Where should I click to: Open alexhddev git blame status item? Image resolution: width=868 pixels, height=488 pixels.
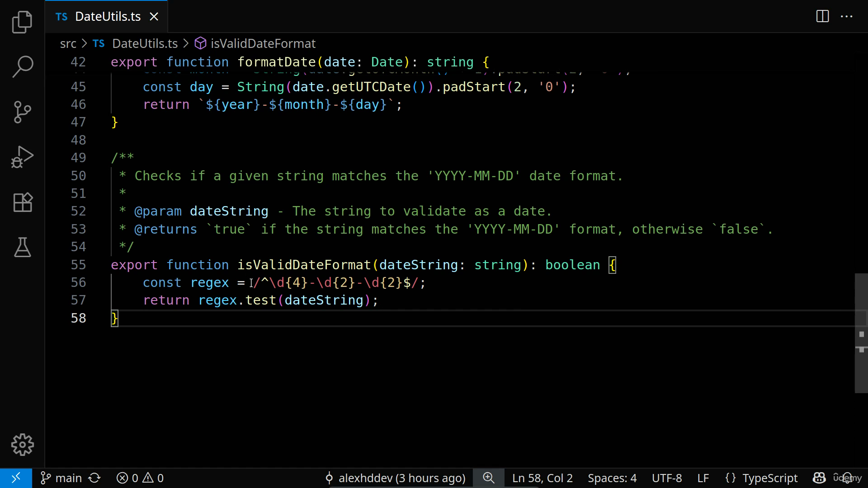(x=395, y=478)
